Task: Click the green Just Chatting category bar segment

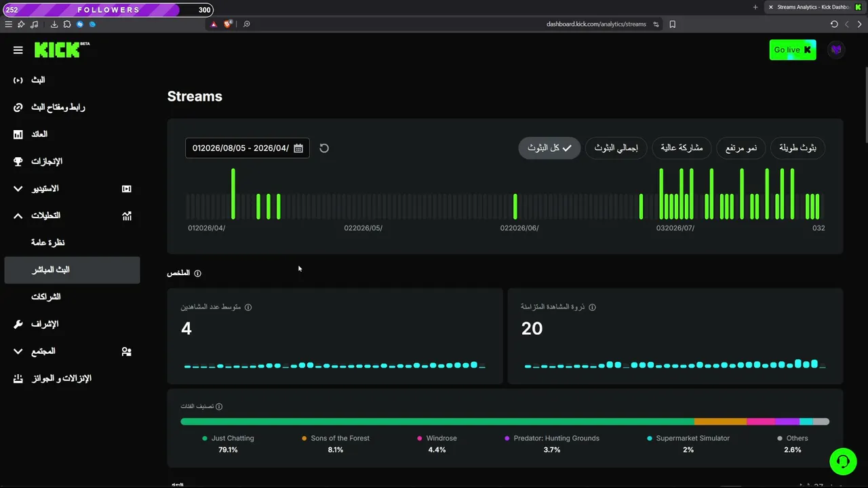Action: coord(437,422)
